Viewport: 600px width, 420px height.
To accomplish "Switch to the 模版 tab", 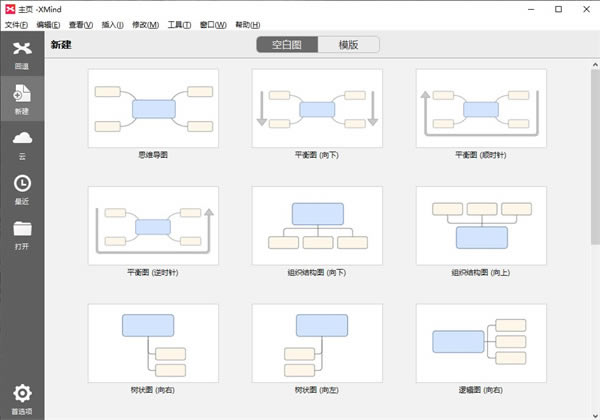I will coord(349,45).
